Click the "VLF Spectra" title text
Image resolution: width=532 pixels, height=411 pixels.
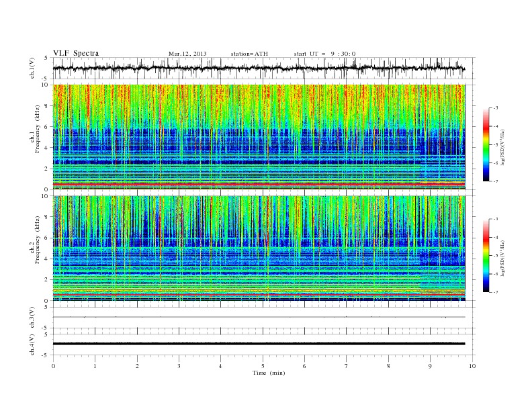tap(76, 53)
